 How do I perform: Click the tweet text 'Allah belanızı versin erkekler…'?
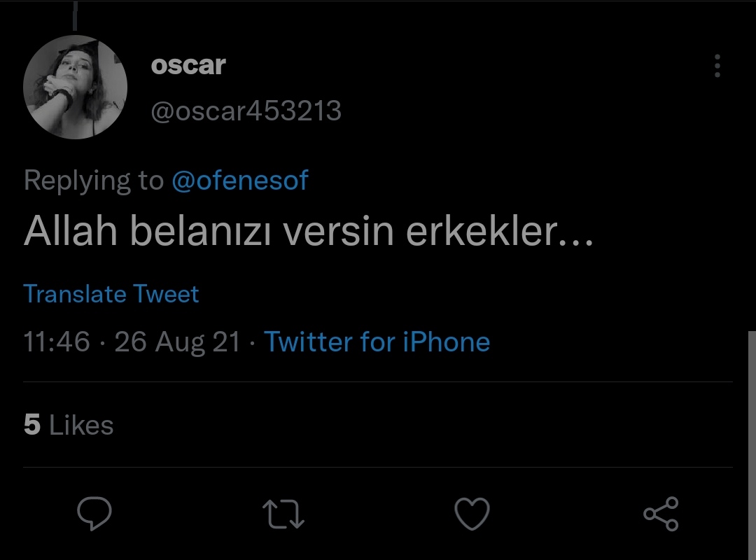(308, 232)
